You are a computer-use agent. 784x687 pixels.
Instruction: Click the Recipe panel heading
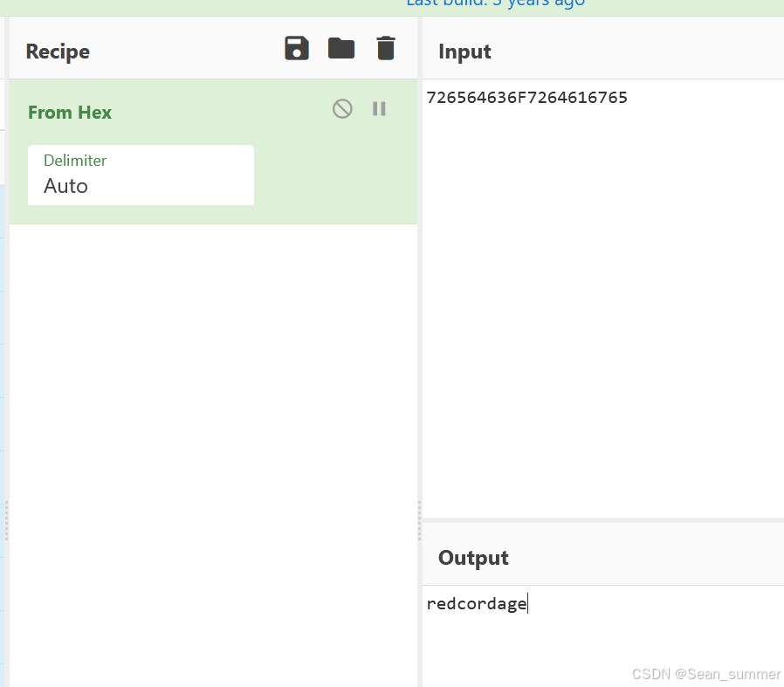tap(58, 52)
